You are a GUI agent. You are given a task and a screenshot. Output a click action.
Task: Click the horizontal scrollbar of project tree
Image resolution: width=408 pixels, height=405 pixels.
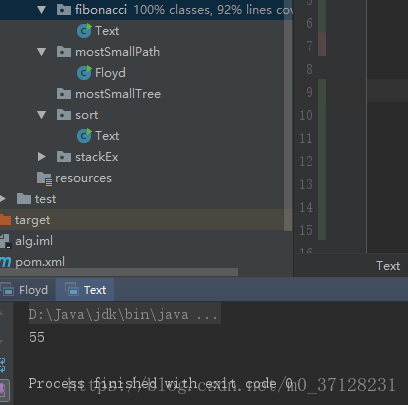point(119,272)
